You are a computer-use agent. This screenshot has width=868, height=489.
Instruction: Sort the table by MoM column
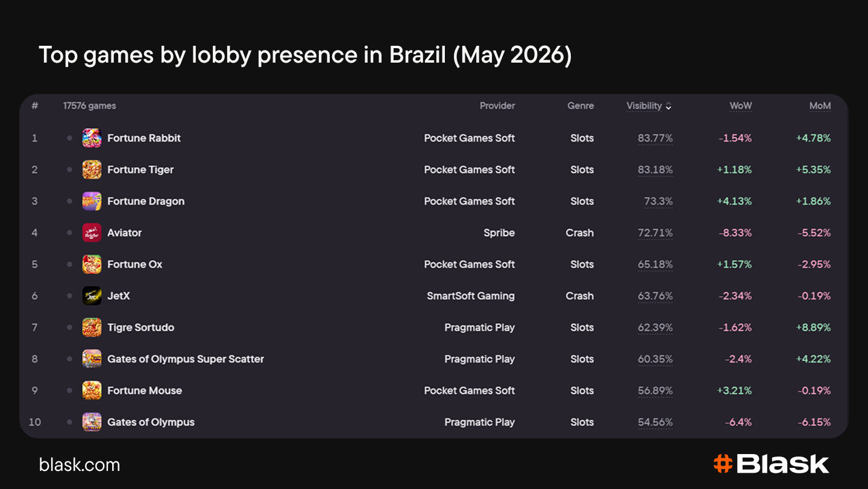pos(820,105)
